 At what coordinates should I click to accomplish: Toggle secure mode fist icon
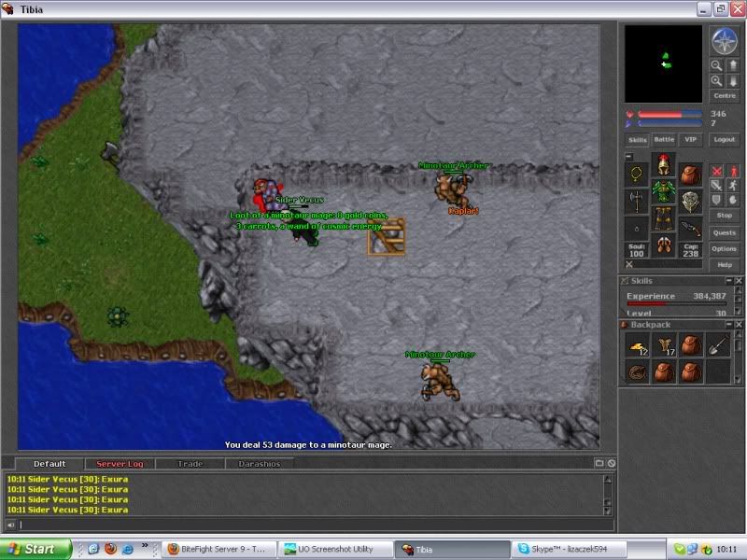[x=733, y=200]
